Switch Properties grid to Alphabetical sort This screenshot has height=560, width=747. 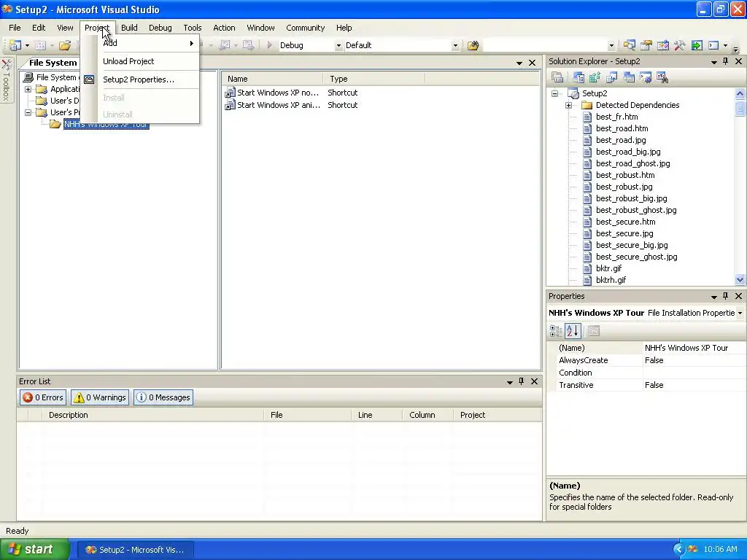tap(573, 331)
